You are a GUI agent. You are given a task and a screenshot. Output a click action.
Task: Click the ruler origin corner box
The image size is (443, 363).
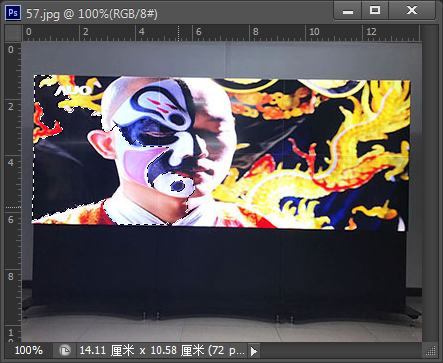[13, 33]
